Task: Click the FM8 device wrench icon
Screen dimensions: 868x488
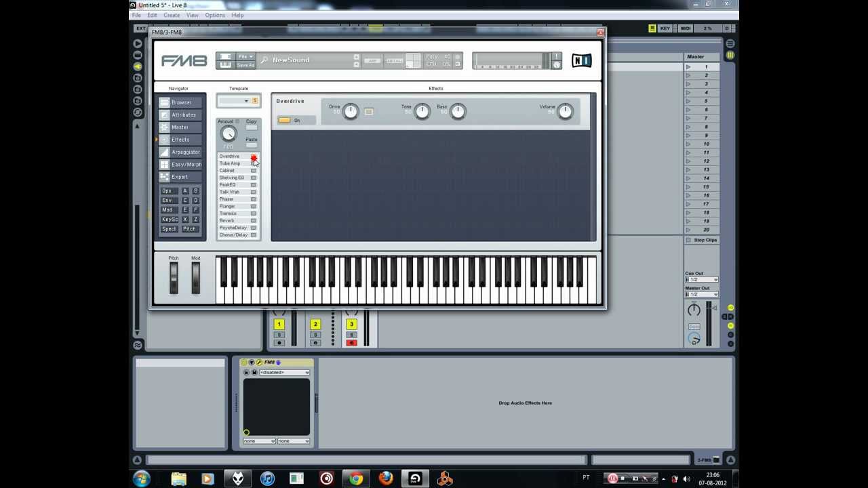Action: point(259,363)
